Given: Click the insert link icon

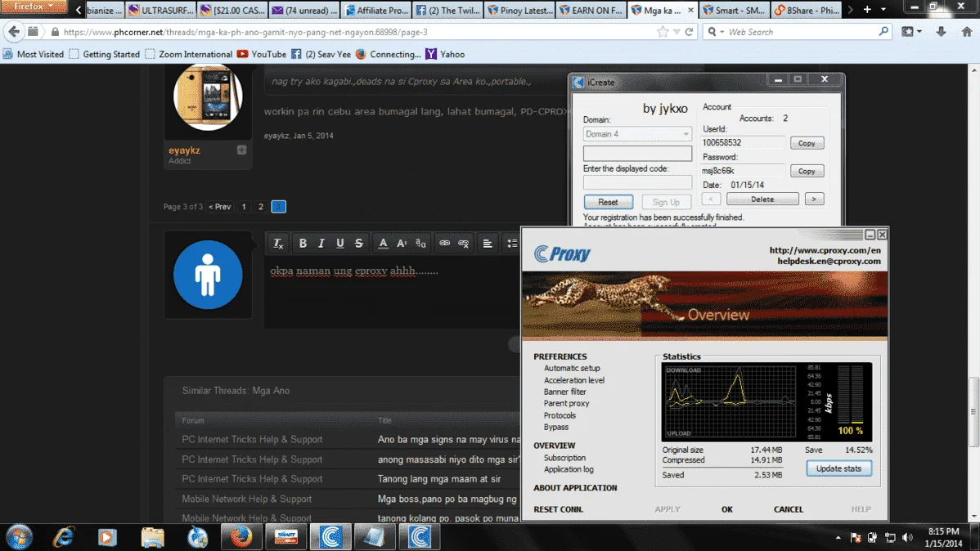Looking at the screenshot, I should (444, 244).
